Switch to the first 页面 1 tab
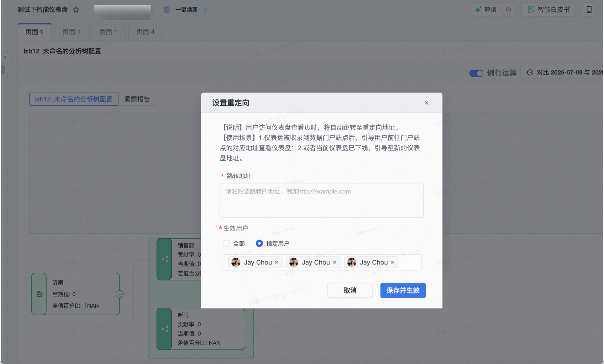The width and height of the screenshot is (604, 364). 34,32
